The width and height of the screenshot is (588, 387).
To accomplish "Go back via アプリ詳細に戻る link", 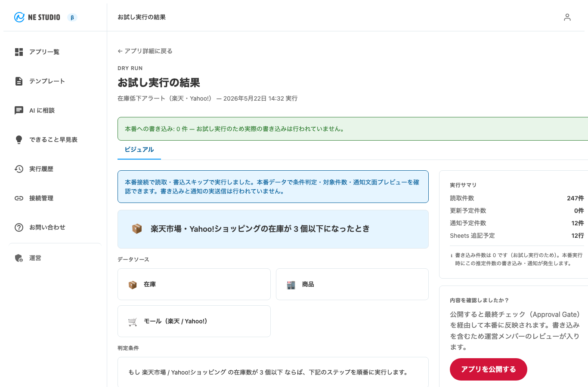I will [145, 51].
